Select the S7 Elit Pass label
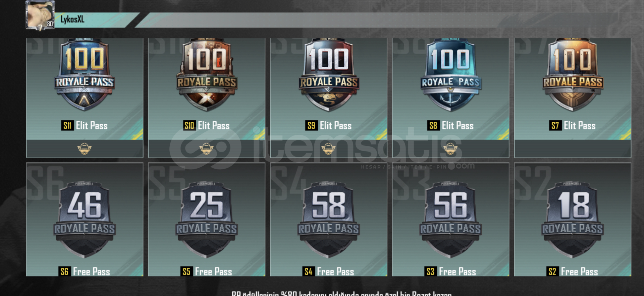644x296 pixels. pyautogui.click(x=573, y=126)
